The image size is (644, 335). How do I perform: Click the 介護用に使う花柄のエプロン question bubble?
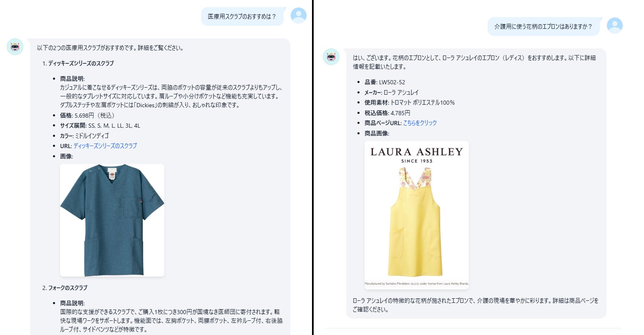click(x=543, y=26)
